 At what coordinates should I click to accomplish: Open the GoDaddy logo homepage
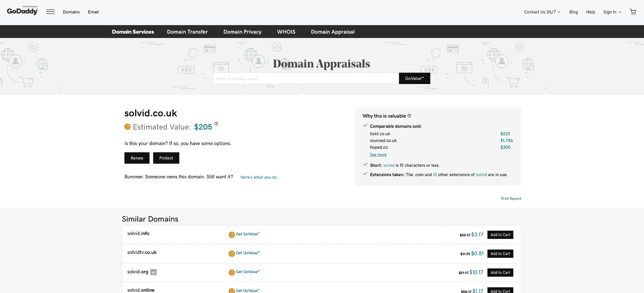(22, 11)
